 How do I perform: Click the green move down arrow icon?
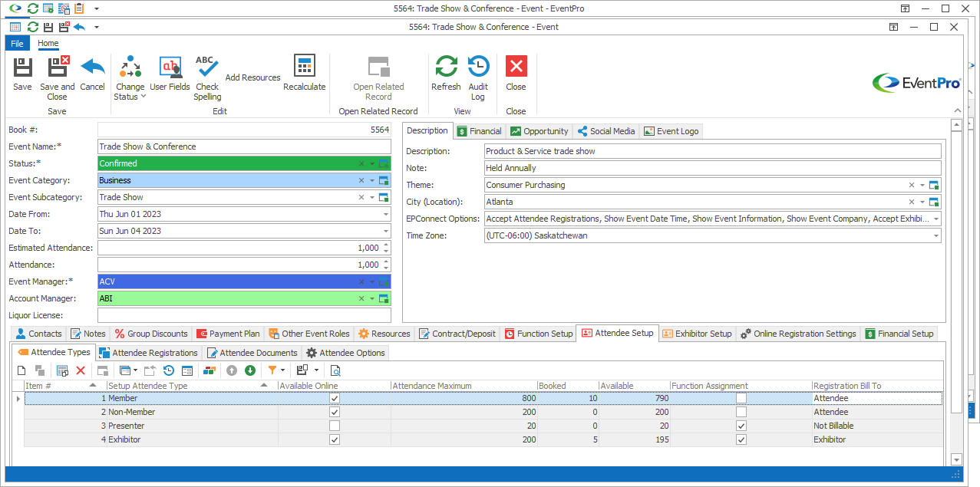click(x=250, y=370)
